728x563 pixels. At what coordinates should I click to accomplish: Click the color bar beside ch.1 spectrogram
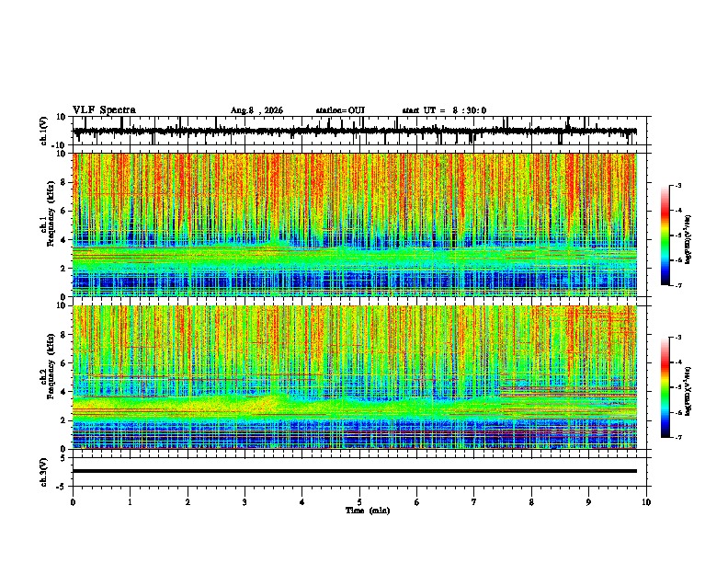tap(665, 236)
